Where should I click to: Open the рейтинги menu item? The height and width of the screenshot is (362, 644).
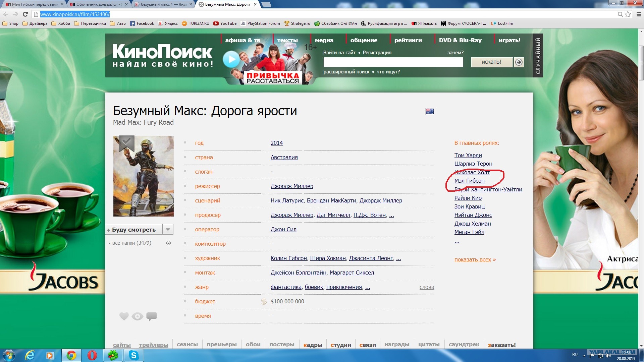pos(408,40)
